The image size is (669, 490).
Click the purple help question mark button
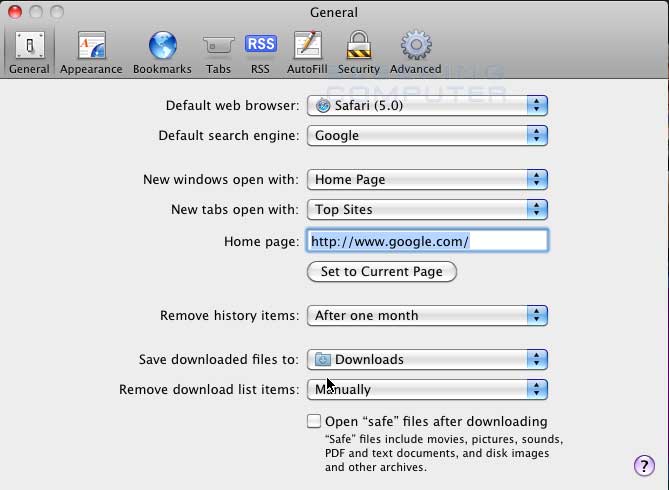tap(644, 465)
